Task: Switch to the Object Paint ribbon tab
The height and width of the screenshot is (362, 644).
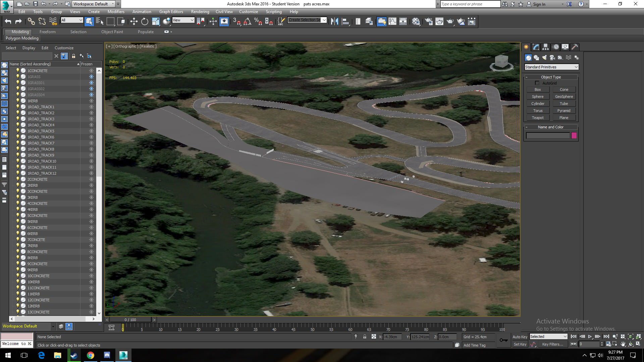Action: pyautogui.click(x=112, y=32)
